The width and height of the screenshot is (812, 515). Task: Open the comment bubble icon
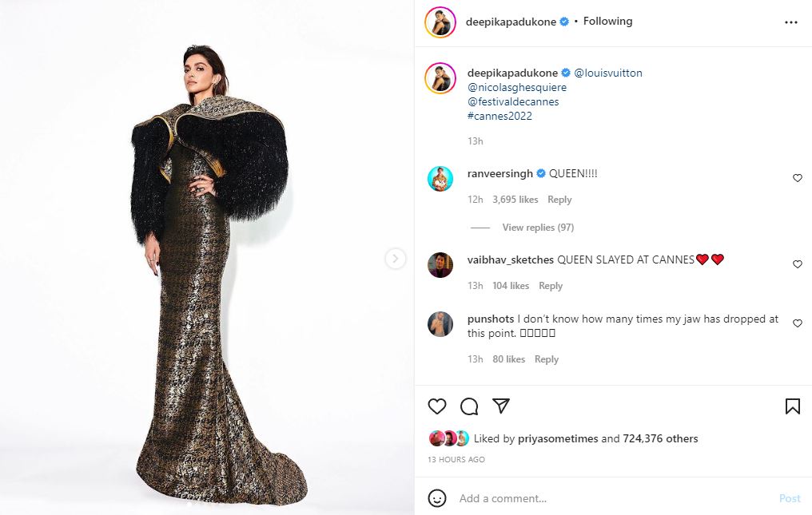point(469,406)
